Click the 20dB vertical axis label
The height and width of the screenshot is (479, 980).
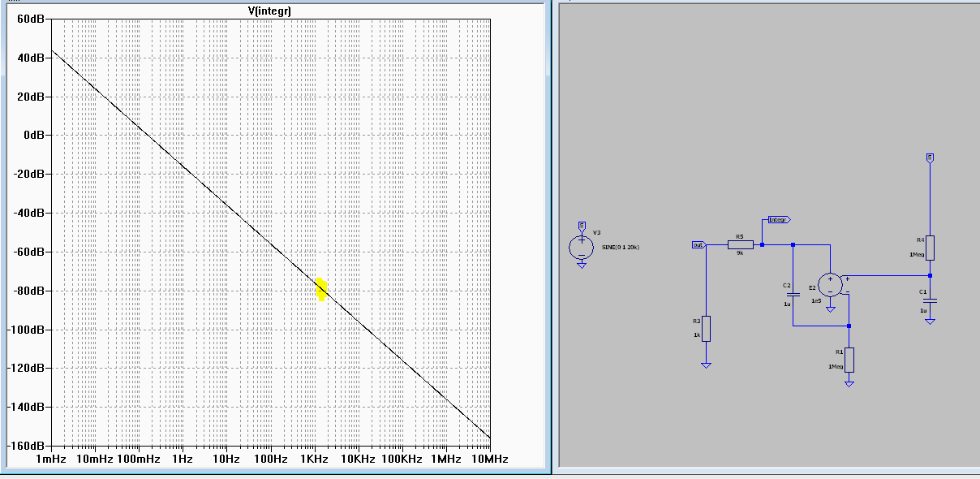30,97
